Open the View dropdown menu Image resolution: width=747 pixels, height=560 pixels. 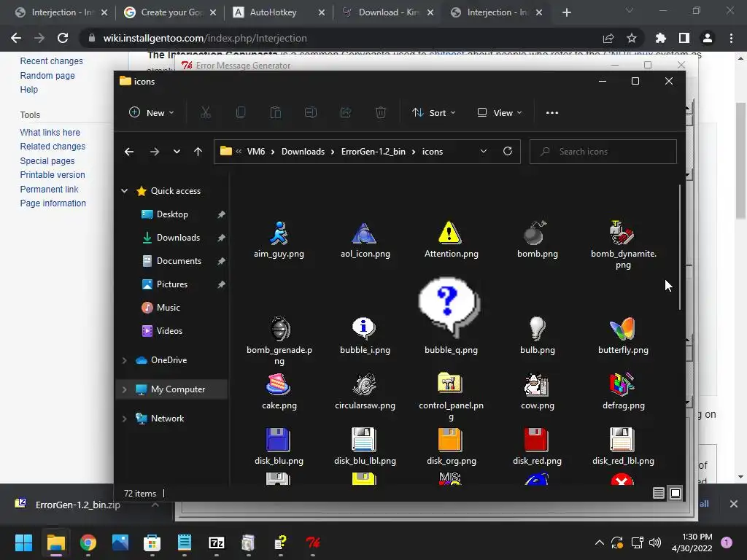(499, 113)
